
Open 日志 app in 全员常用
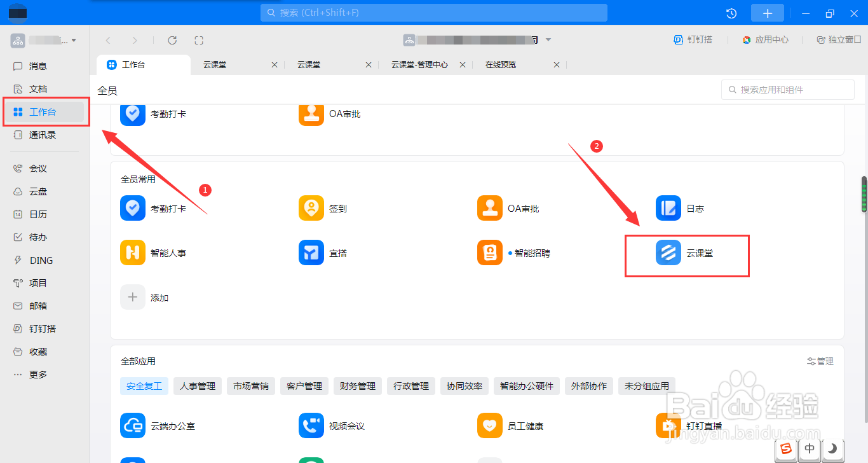(680, 209)
